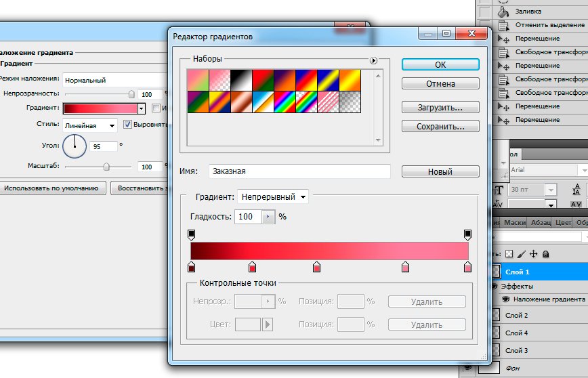Click inside the Имя text field
Viewport: 588px width, 378px height.
(299, 172)
